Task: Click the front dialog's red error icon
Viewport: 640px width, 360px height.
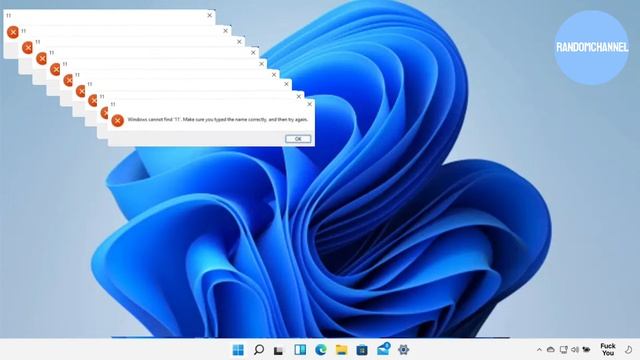Action: (118, 120)
